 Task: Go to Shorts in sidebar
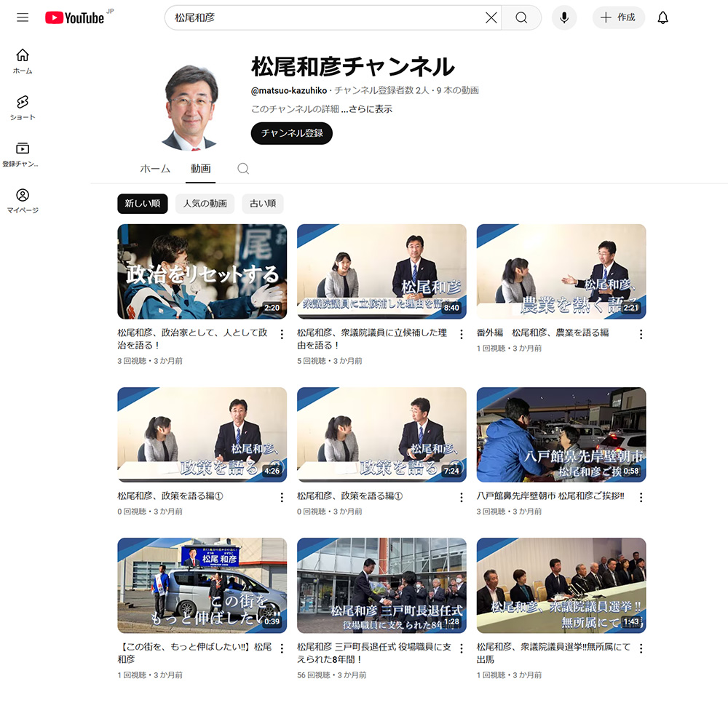pyautogui.click(x=23, y=107)
